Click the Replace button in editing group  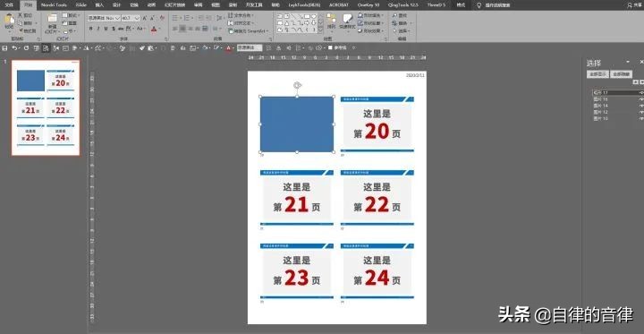pyautogui.click(x=401, y=23)
